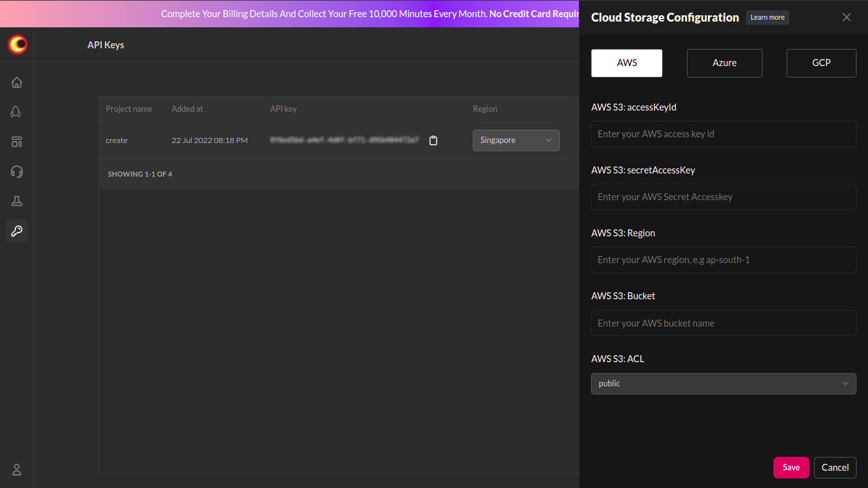Image resolution: width=868 pixels, height=488 pixels.
Task: Focus the AWS Secret Accesskey field
Action: [724, 197]
